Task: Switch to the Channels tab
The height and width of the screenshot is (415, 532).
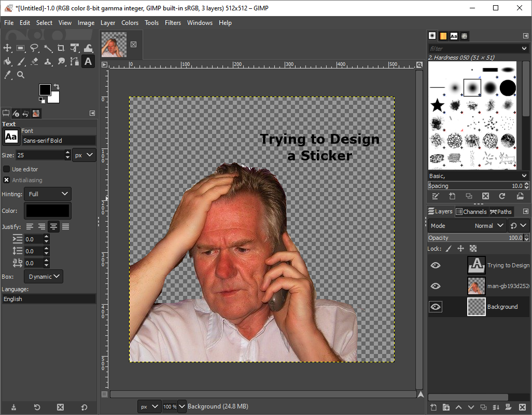Action: [471, 212]
